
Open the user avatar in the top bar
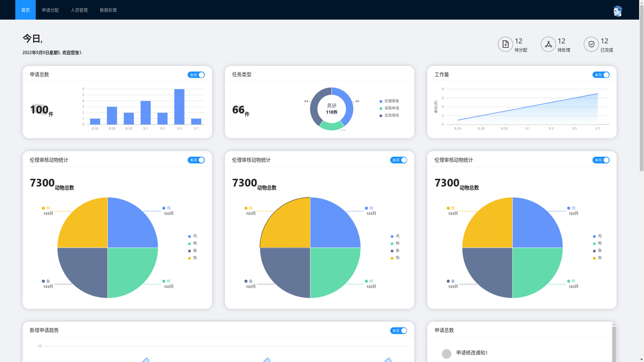click(617, 11)
